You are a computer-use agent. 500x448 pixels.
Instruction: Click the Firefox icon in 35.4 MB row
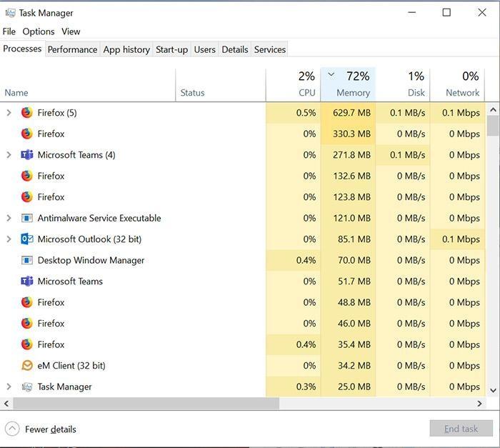pos(27,344)
